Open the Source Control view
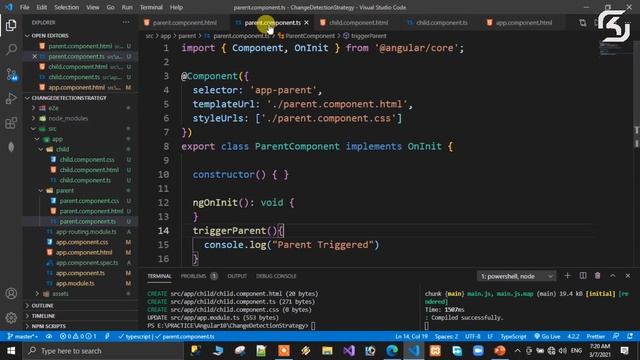The image size is (640, 360). coord(11,74)
